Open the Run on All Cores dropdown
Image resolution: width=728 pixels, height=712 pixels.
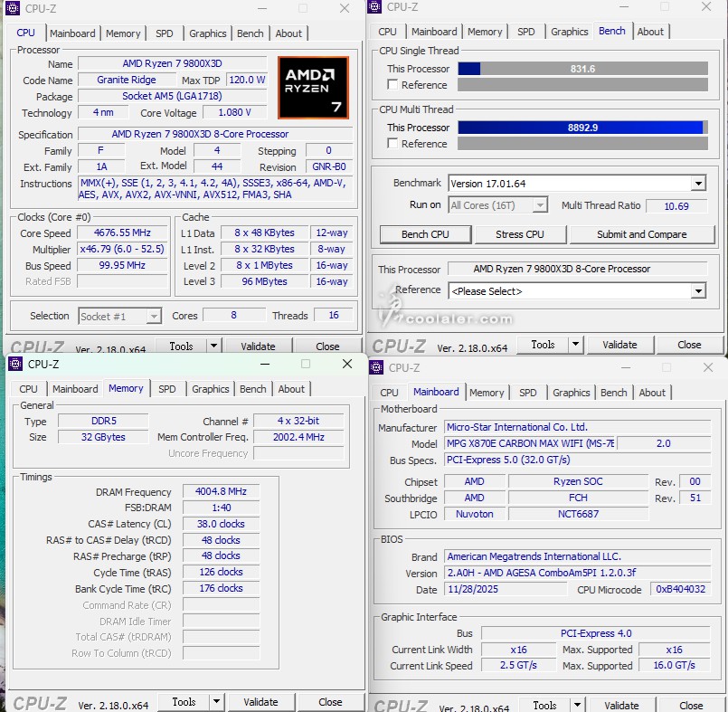pos(540,204)
